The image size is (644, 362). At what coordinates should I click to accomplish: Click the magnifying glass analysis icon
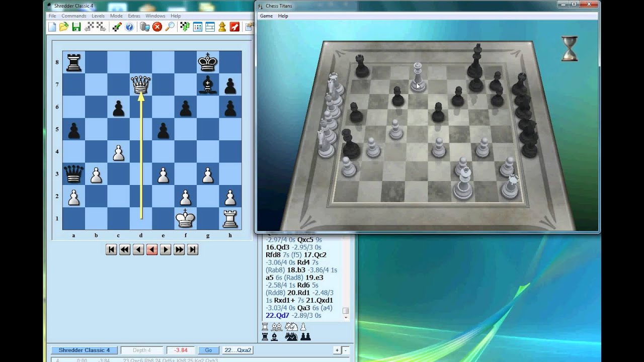coord(170,27)
